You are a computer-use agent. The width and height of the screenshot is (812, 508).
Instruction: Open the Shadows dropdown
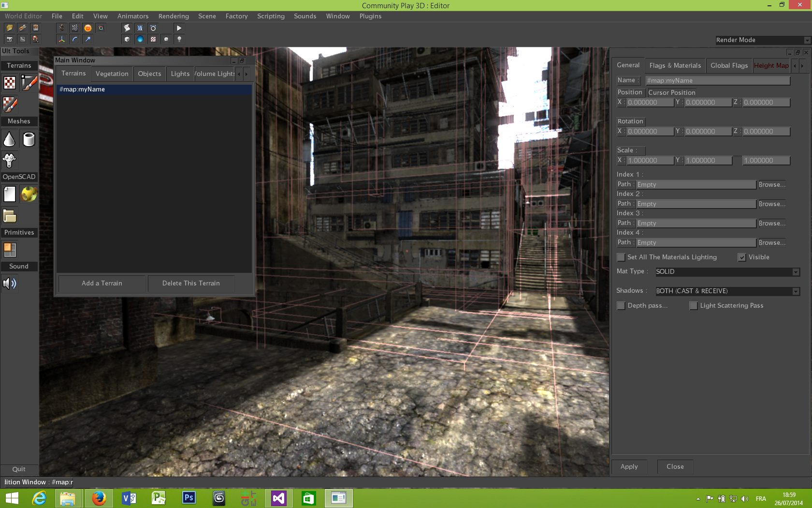pos(795,291)
